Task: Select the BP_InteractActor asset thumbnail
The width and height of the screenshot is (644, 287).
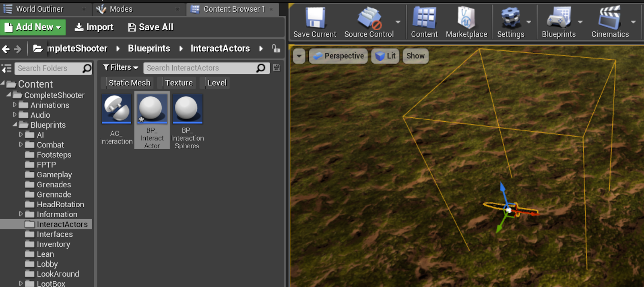Action: [152, 109]
